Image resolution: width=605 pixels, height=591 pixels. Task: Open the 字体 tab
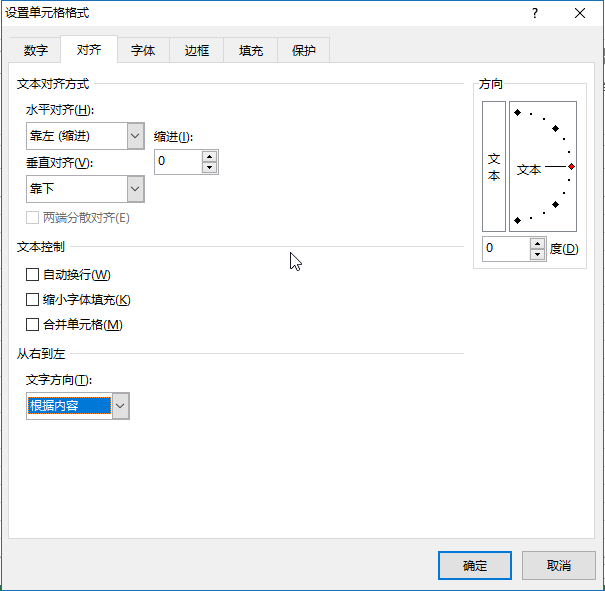[x=143, y=50]
